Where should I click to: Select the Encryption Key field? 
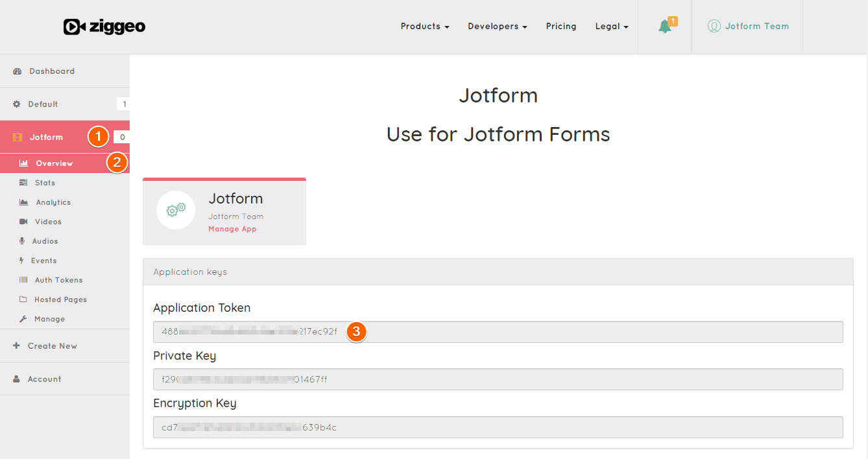(498, 427)
